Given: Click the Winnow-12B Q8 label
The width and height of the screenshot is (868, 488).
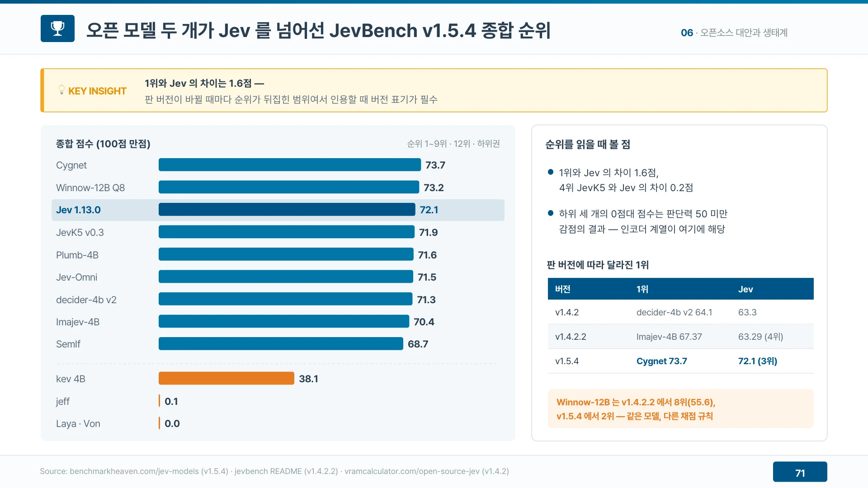Looking at the screenshot, I should coord(90,188).
